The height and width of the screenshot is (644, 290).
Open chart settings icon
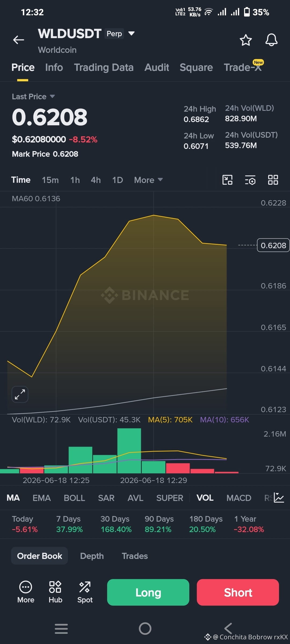(x=250, y=180)
